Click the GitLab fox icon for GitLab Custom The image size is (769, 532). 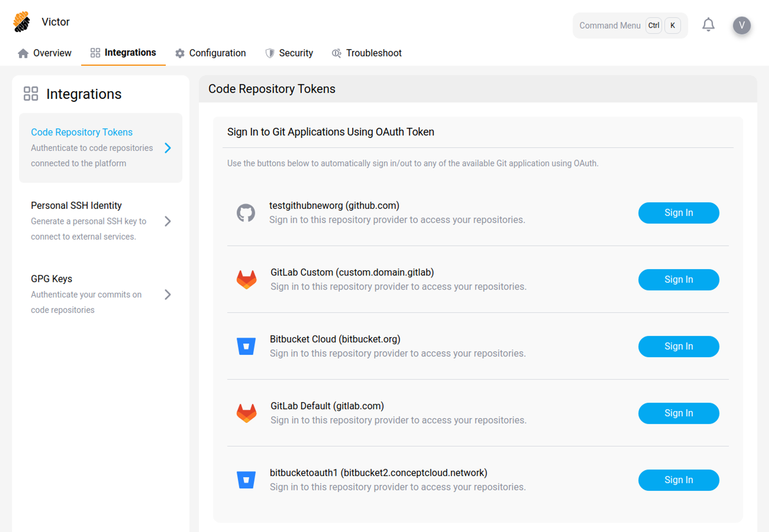point(246,279)
